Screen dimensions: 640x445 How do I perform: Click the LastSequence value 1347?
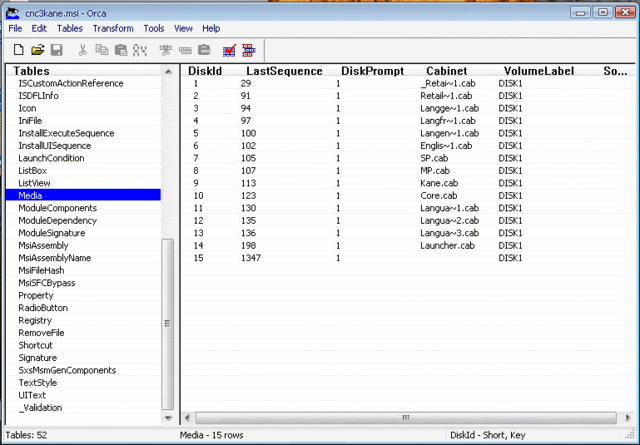pyautogui.click(x=251, y=258)
